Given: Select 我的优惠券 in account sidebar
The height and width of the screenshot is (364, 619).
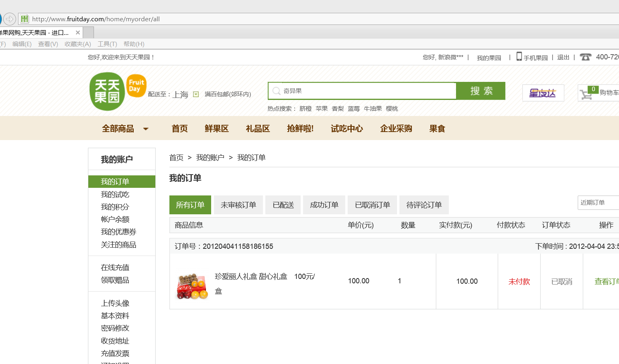Looking at the screenshot, I should [x=118, y=232].
